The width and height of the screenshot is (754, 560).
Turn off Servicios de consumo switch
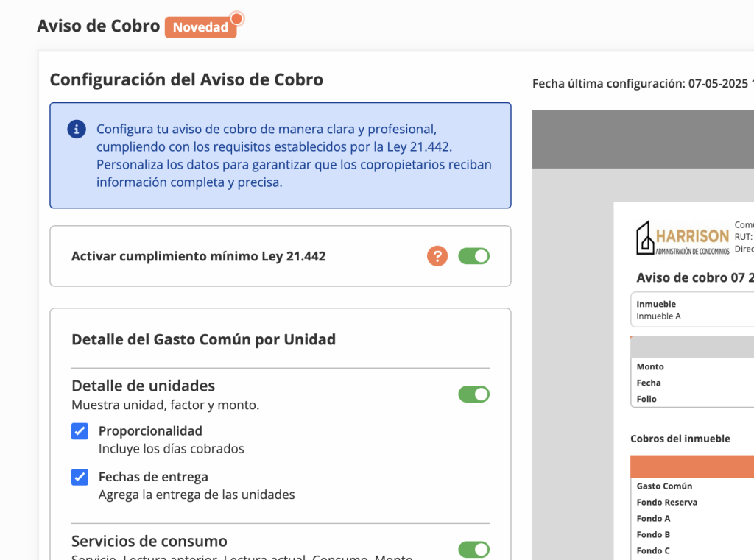point(473,550)
